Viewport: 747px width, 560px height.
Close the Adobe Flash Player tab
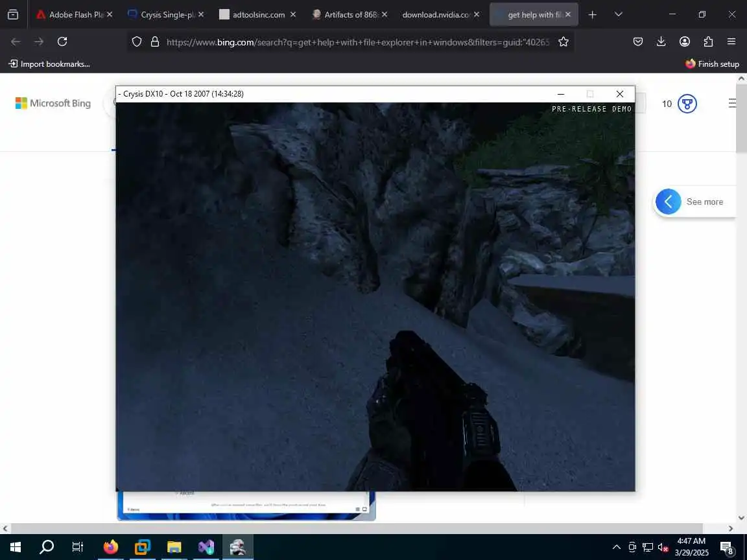coord(110,15)
